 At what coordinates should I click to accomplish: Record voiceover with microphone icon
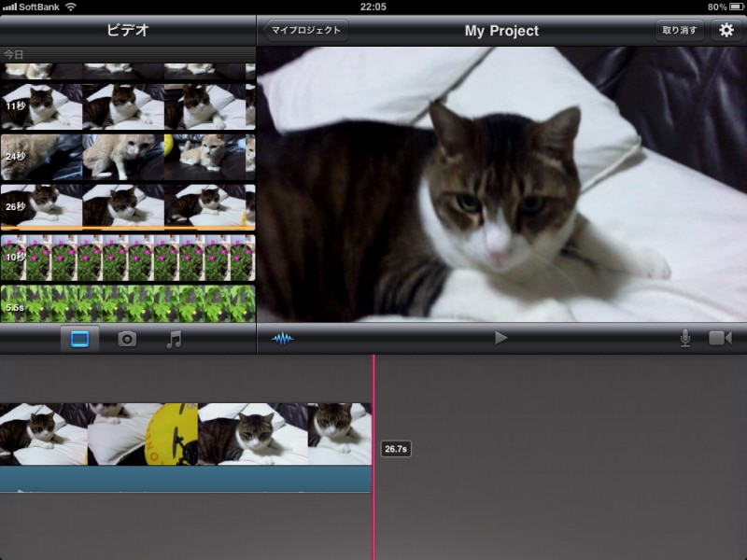(x=685, y=338)
